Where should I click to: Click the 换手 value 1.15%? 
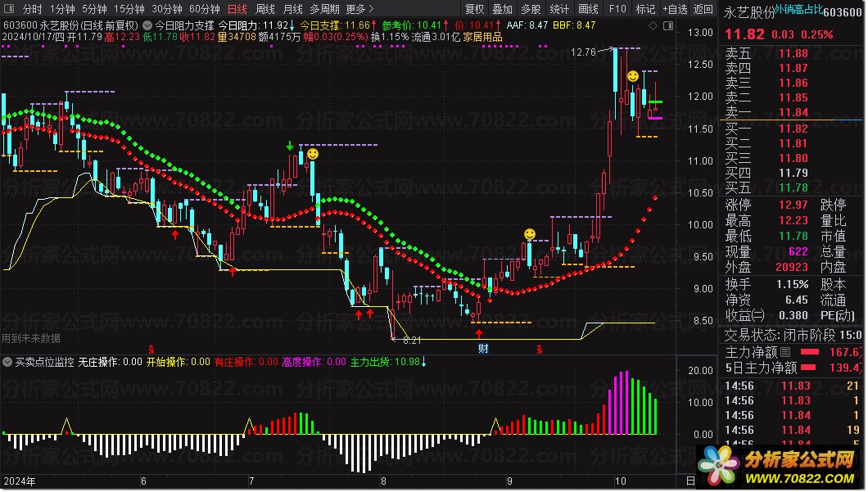tap(792, 284)
